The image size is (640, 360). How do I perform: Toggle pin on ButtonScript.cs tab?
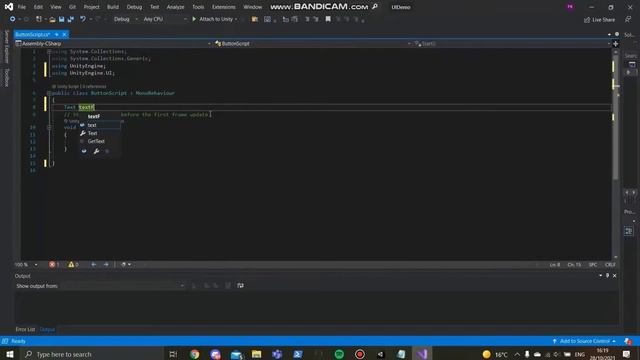[57, 35]
